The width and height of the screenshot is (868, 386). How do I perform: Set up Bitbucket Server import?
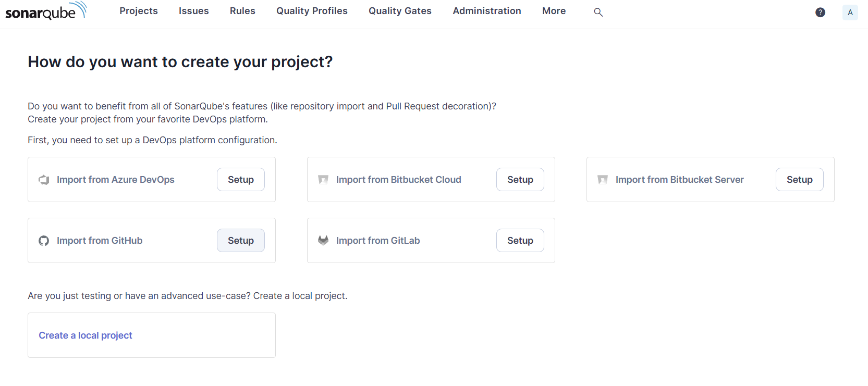pos(800,180)
